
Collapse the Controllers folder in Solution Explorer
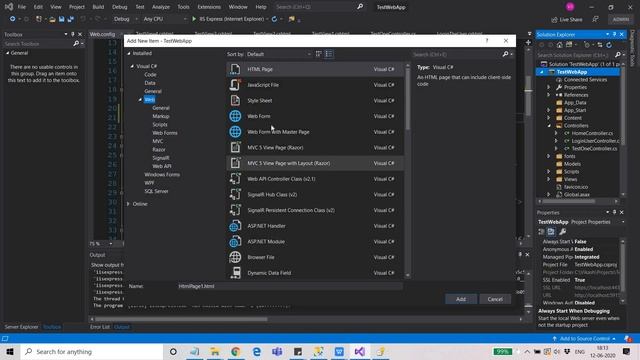(549, 126)
